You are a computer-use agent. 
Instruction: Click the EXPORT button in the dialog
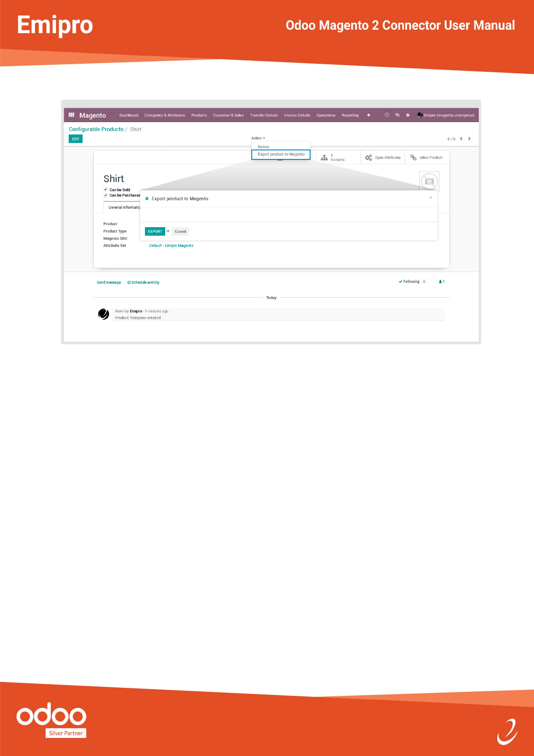pyautogui.click(x=155, y=231)
